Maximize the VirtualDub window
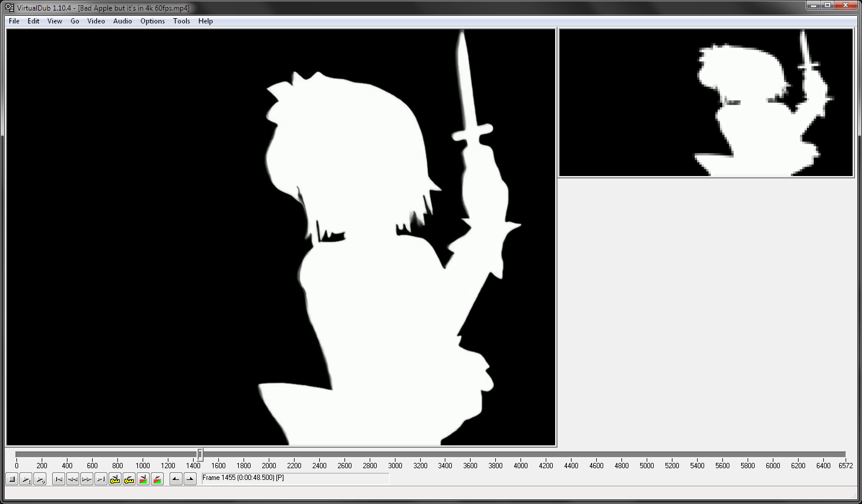This screenshot has height=504, width=862. pos(827,5)
